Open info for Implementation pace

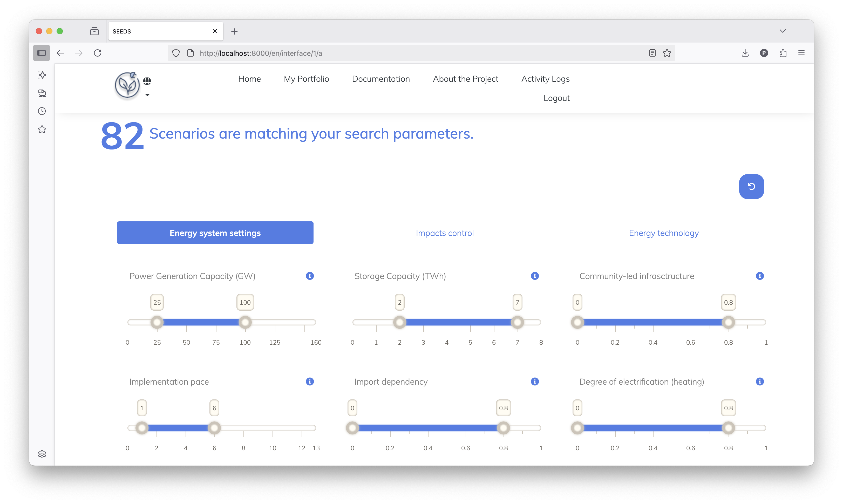(309, 382)
